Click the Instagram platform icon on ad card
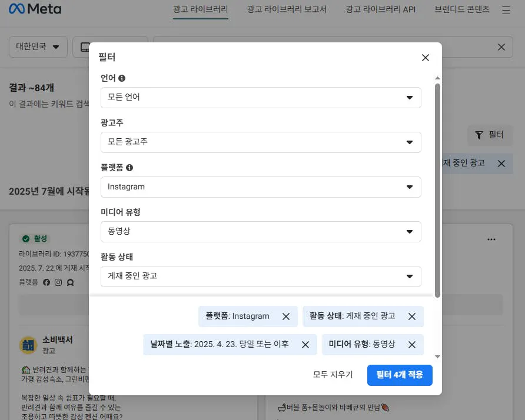The height and width of the screenshot is (420, 525). coord(58,282)
